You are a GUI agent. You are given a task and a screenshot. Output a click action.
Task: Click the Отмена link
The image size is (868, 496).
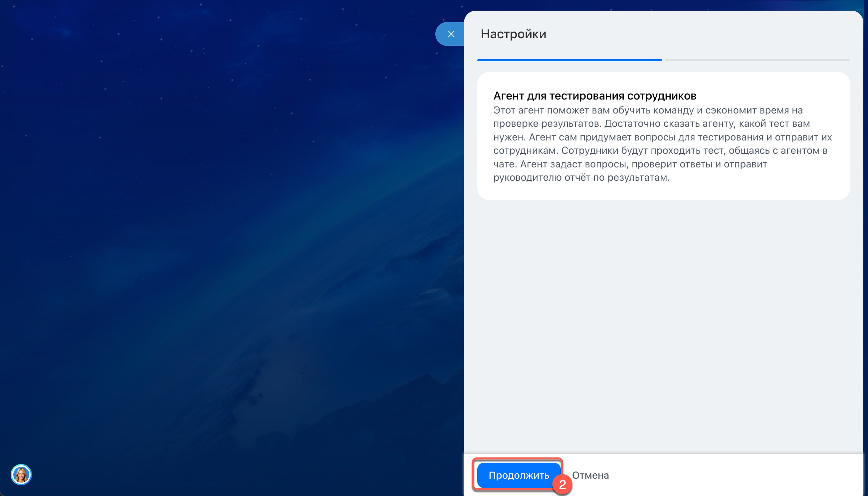[590, 475]
